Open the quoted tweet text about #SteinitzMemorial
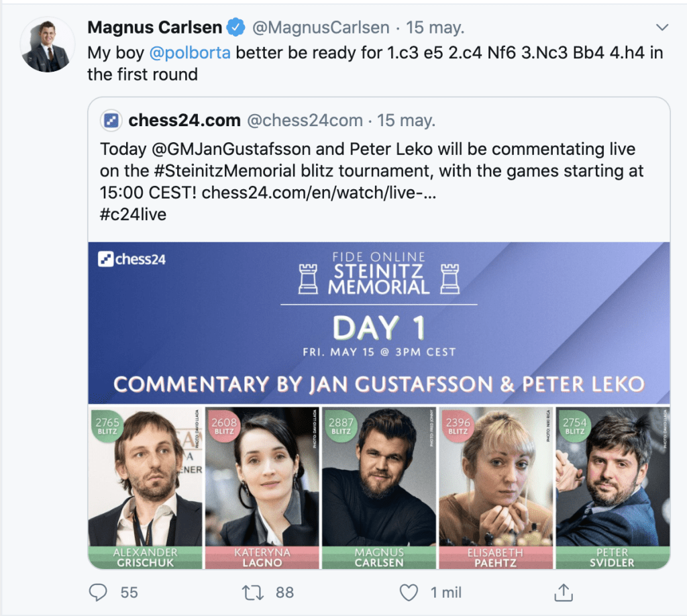This screenshot has height=616, width=687. coord(369,170)
